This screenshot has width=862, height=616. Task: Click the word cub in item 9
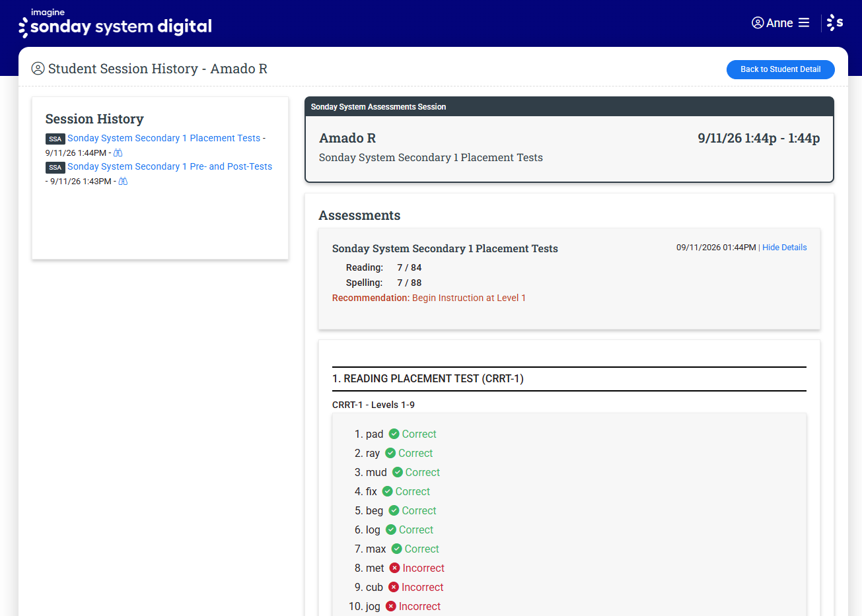point(375,587)
